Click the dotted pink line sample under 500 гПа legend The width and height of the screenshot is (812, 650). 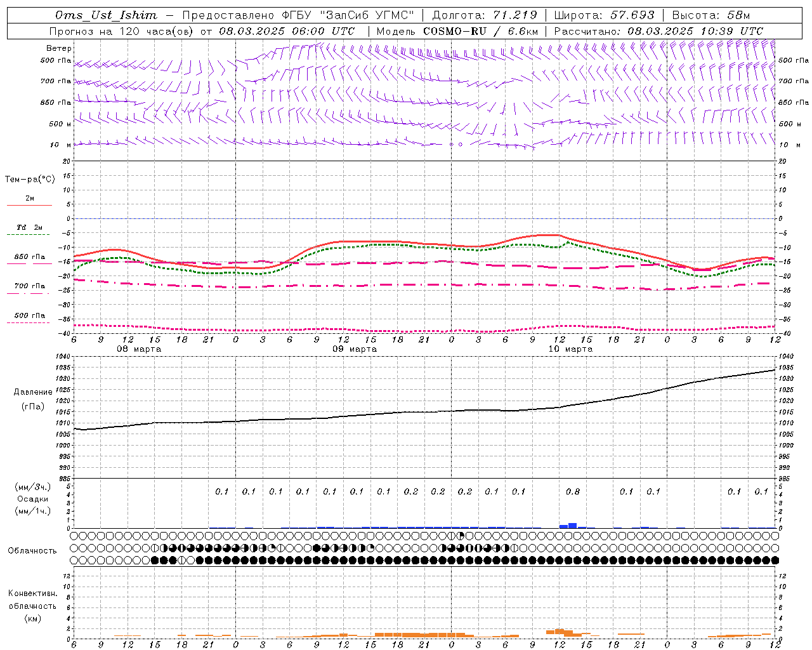29,322
